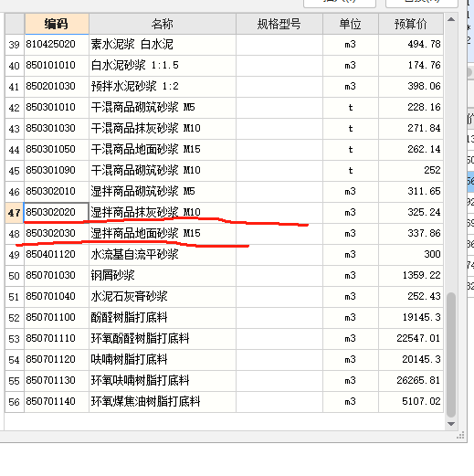Select row 环氧煤焦油树脂打底料
Screen dimensions: 474x476
click(x=224, y=402)
